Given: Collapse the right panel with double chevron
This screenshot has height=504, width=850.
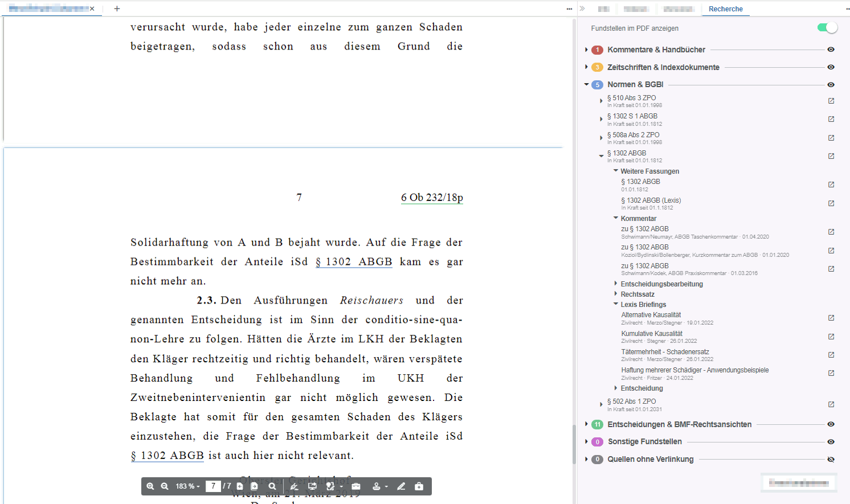Looking at the screenshot, I should pyautogui.click(x=582, y=9).
